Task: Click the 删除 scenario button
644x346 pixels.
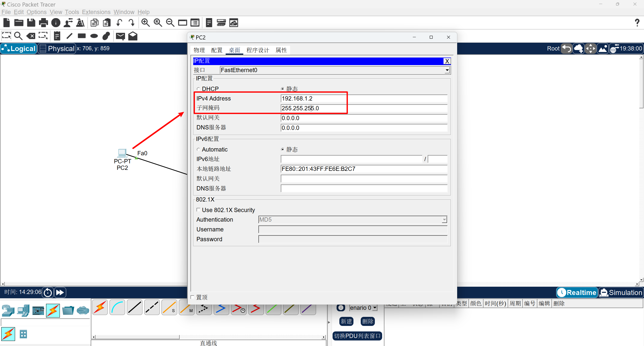Action: (368, 321)
